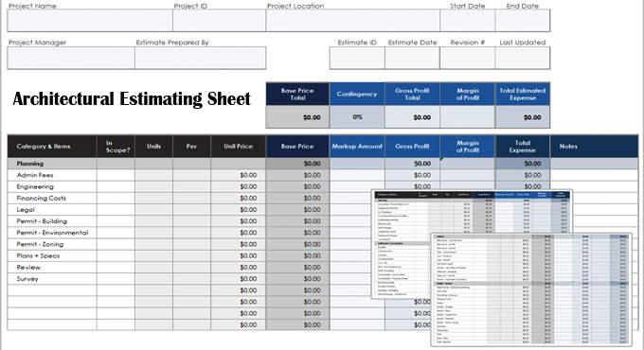Click the Project Location field
Screen dimensions: 644x350
353,21
